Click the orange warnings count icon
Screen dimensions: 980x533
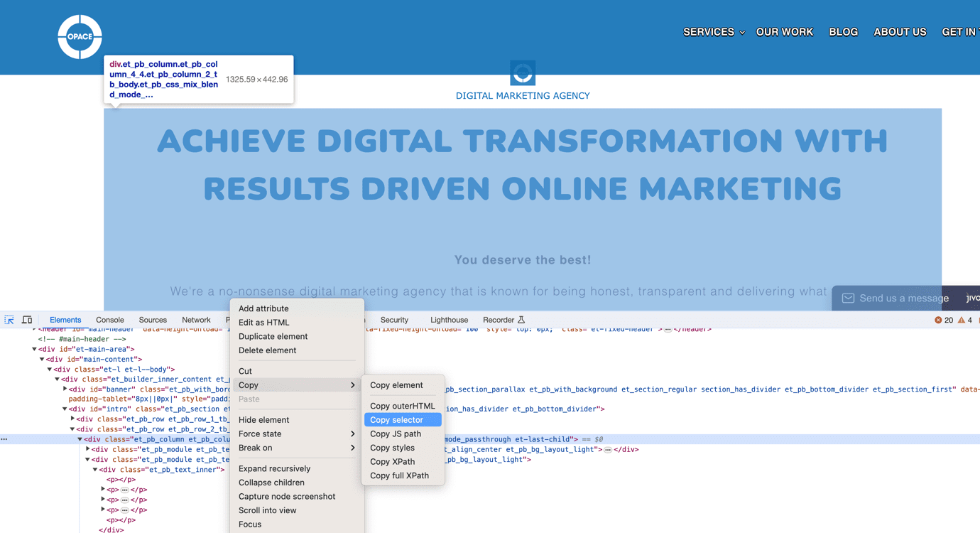pos(961,321)
